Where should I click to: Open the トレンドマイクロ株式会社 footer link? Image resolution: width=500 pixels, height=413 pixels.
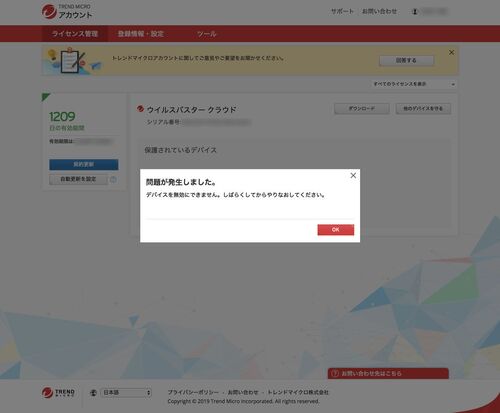[x=298, y=392]
